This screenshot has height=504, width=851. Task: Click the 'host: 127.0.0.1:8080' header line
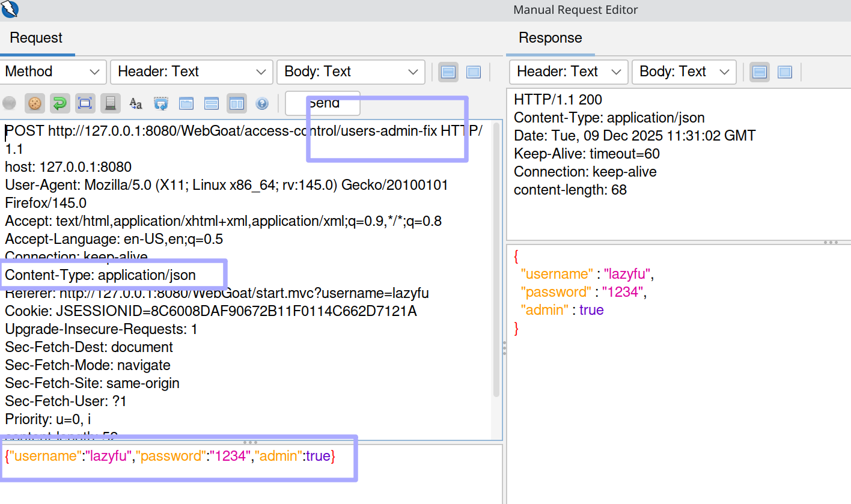tap(69, 167)
